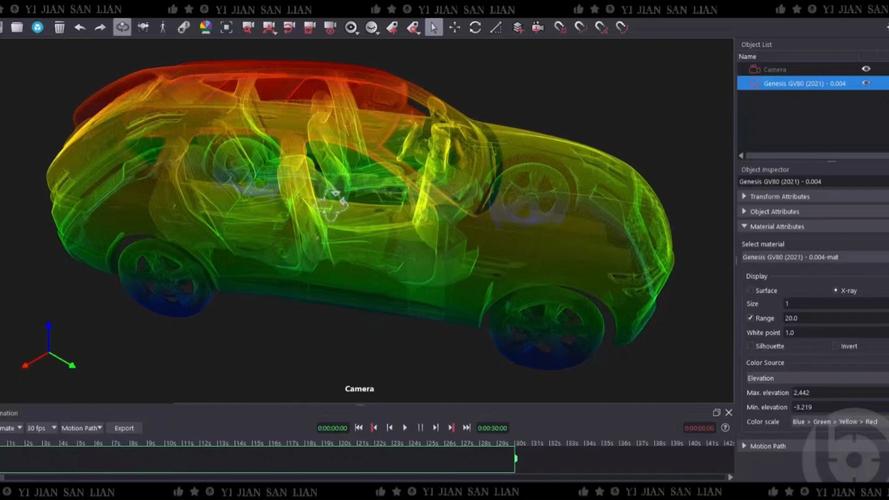Screen dimensions: 889x500
Task: Step back one frame
Action: click(x=390, y=427)
